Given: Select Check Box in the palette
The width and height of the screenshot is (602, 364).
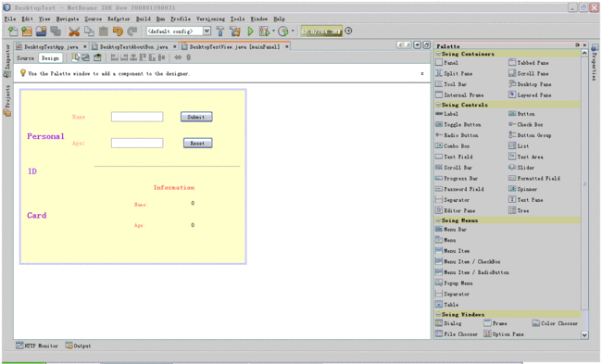Looking at the screenshot, I should [x=526, y=124].
